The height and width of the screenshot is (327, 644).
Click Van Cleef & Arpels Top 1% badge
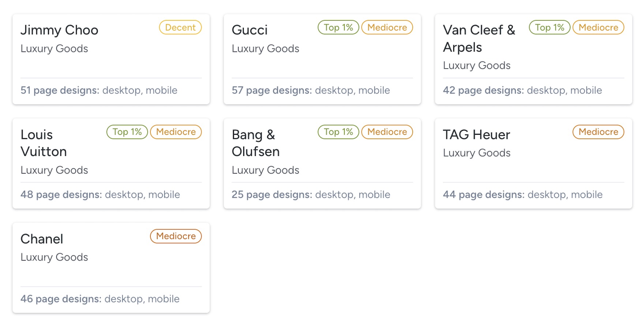pos(549,27)
